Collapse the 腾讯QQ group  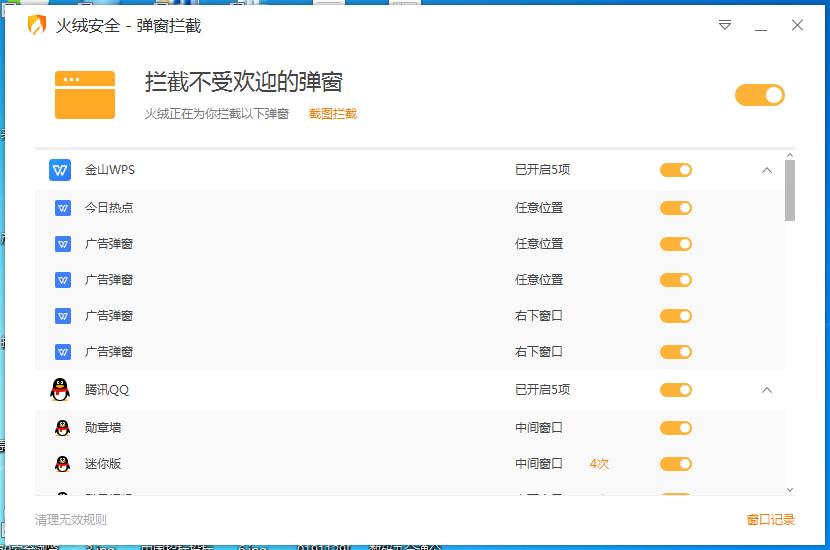[x=766, y=390]
